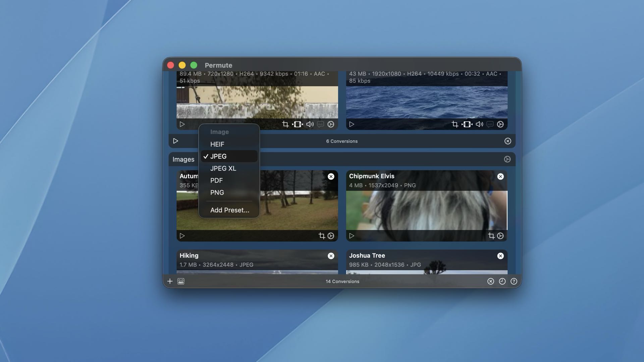Remove the Hiking image
The image size is (644, 362).
tap(331, 256)
